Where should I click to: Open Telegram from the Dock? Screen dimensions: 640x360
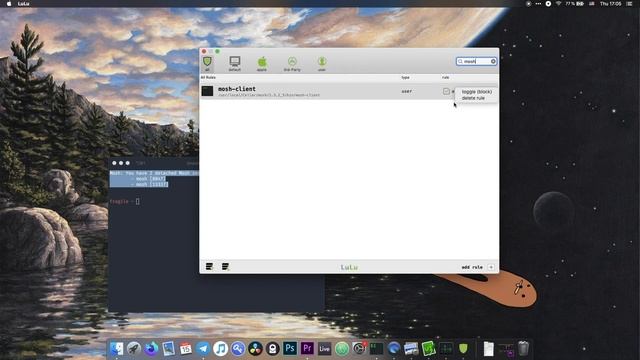(203, 349)
